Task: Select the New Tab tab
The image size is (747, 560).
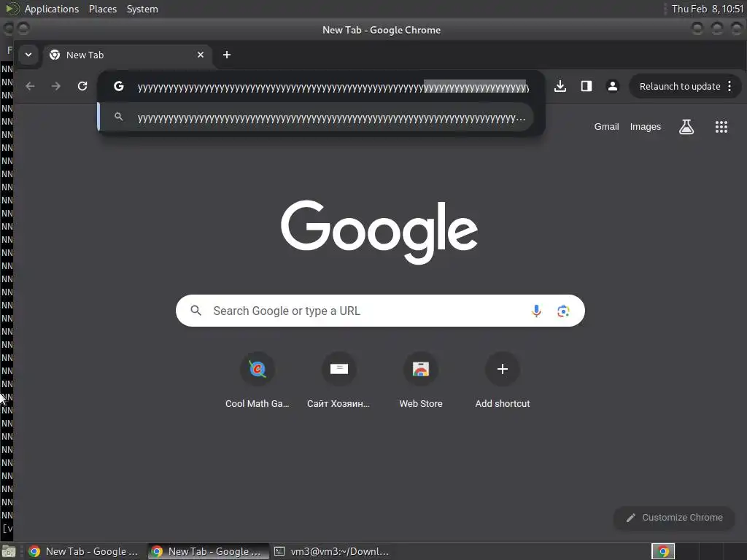Action: 127,55
